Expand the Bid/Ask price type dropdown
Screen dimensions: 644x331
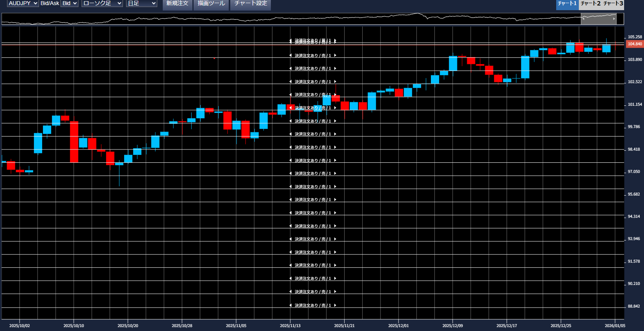pos(69,4)
